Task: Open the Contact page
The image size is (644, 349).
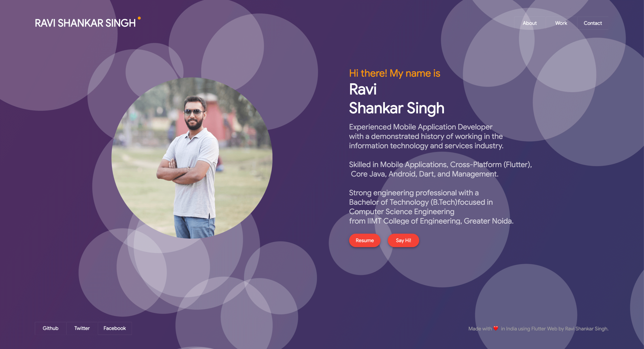Action: (593, 23)
